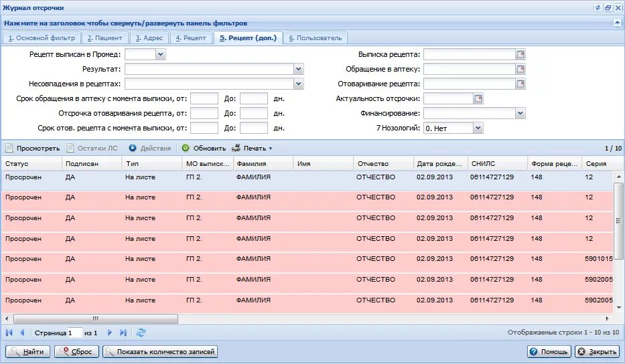Go to the last page icon
The height and width of the screenshot is (364, 625).
[123, 333]
